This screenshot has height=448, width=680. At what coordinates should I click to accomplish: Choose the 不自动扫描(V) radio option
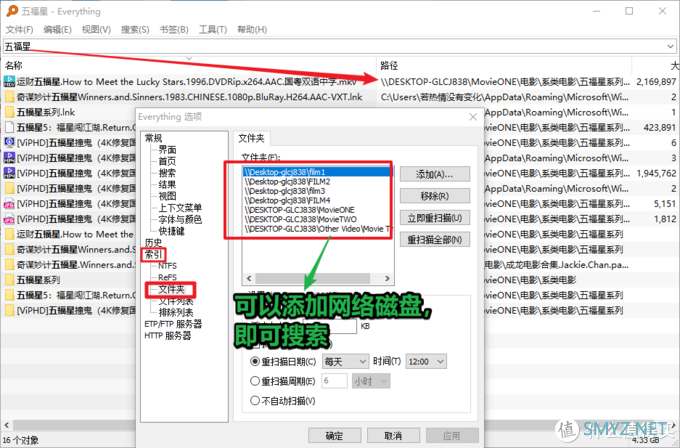point(255,400)
